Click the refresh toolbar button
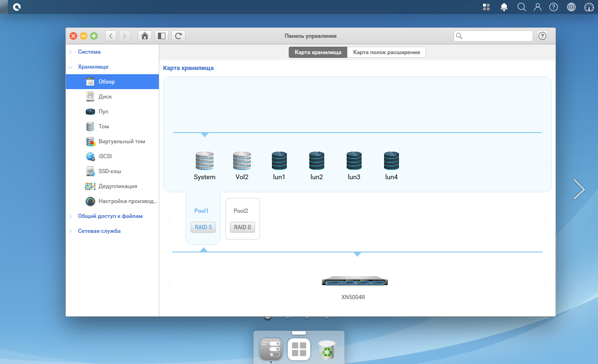Screen dimensions: 598x364 (x=178, y=36)
